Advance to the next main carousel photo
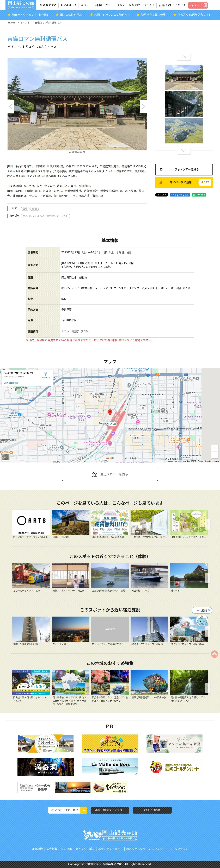The height and width of the screenshot is (868, 220). coord(143,106)
